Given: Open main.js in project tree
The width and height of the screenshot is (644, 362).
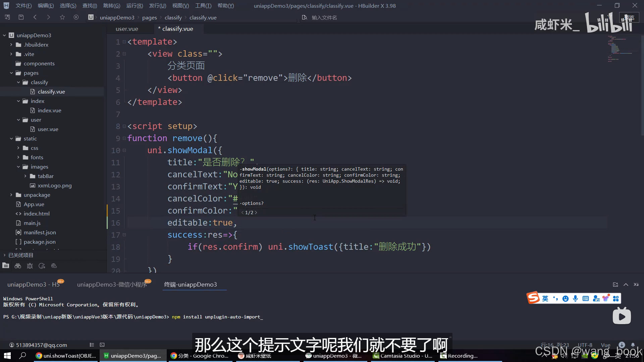Looking at the screenshot, I should coord(32,223).
